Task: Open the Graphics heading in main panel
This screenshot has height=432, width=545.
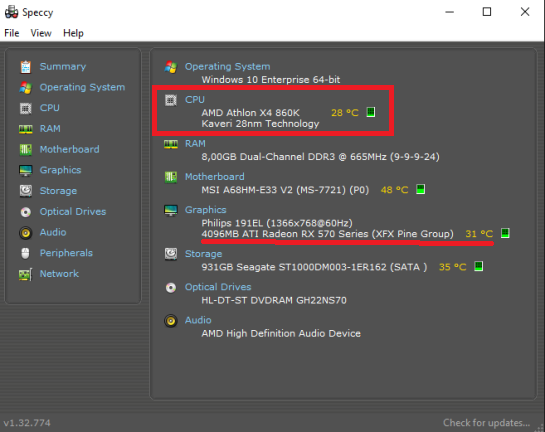Action: pos(205,210)
